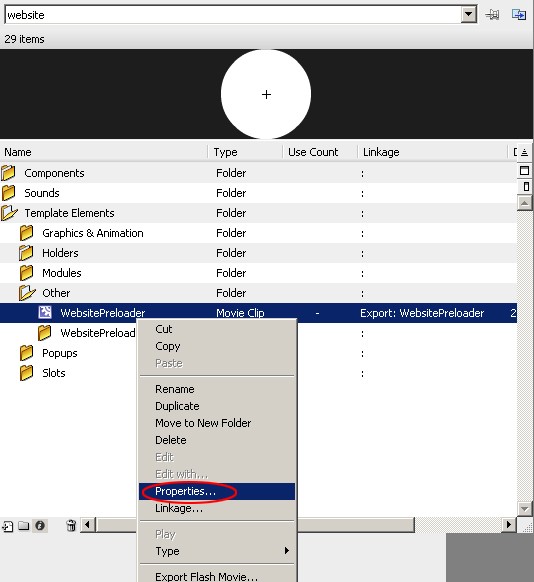Switch the library panel to narrow view

(526, 186)
